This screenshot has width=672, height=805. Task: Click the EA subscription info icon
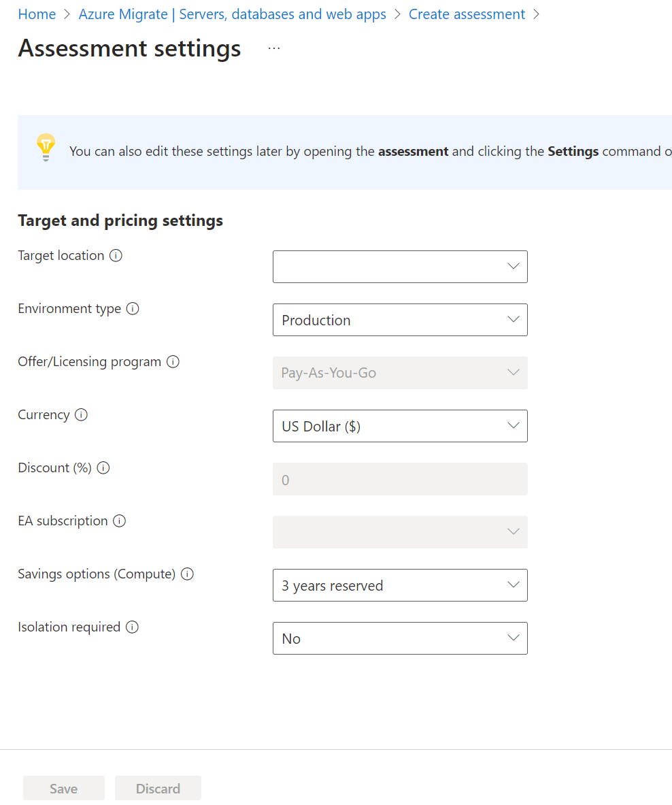tap(120, 521)
